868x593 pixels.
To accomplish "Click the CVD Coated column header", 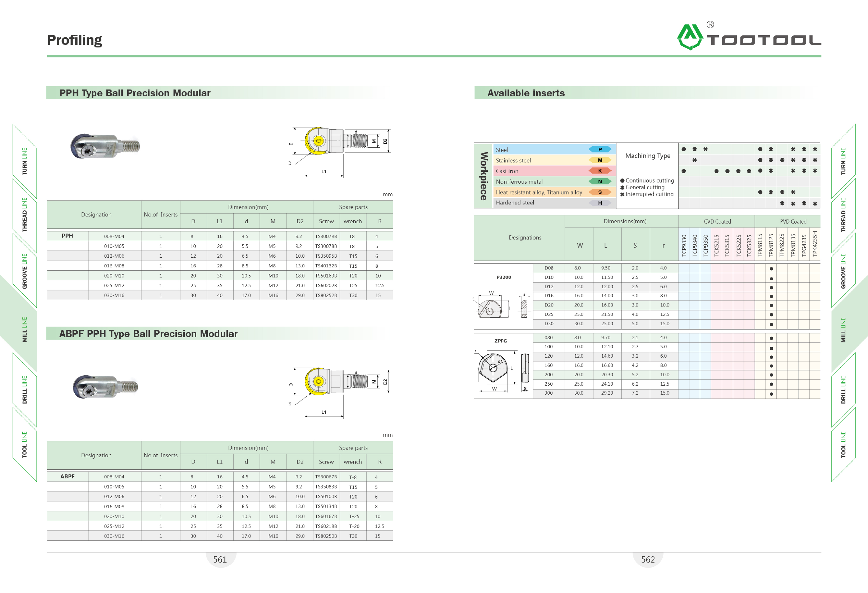I will [x=717, y=222].
